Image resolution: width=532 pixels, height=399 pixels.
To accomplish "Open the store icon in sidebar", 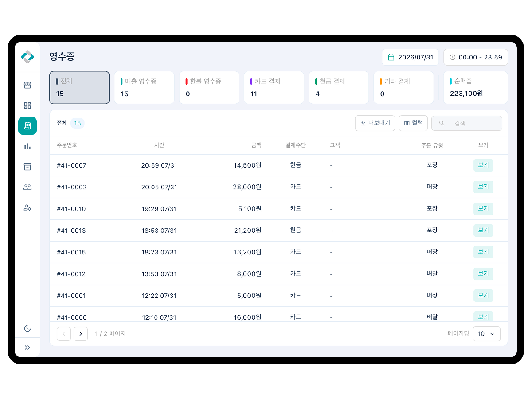I will coord(27,85).
